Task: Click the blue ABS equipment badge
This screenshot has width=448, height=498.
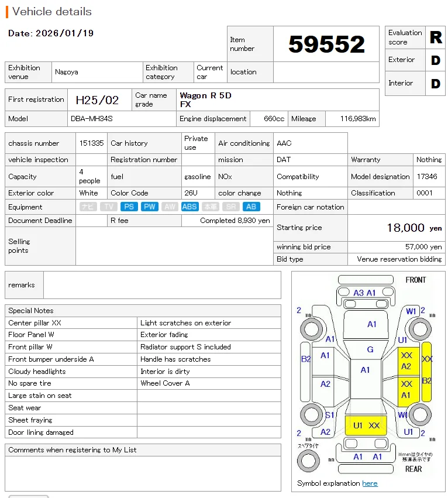Action: coord(190,207)
